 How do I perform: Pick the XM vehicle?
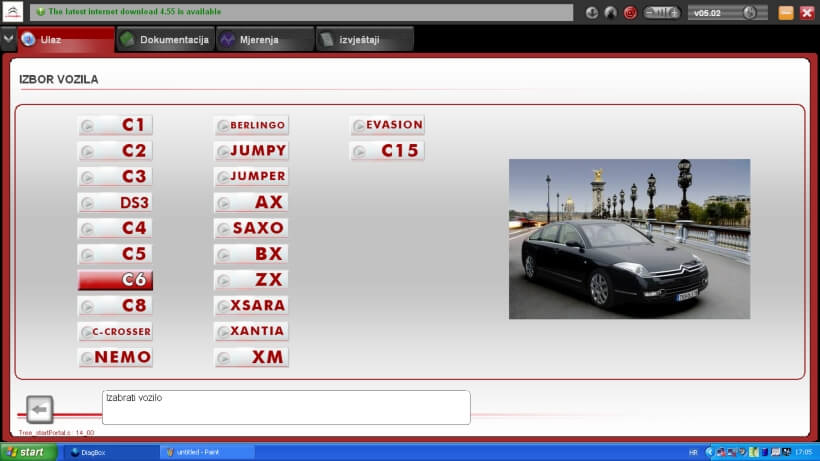click(252, 358)
